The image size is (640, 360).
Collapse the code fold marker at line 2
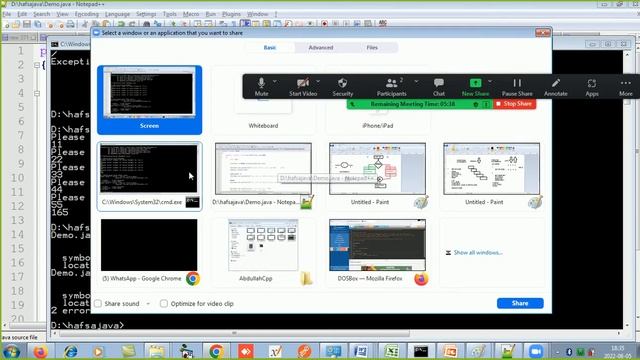click(x=37, y=65)
